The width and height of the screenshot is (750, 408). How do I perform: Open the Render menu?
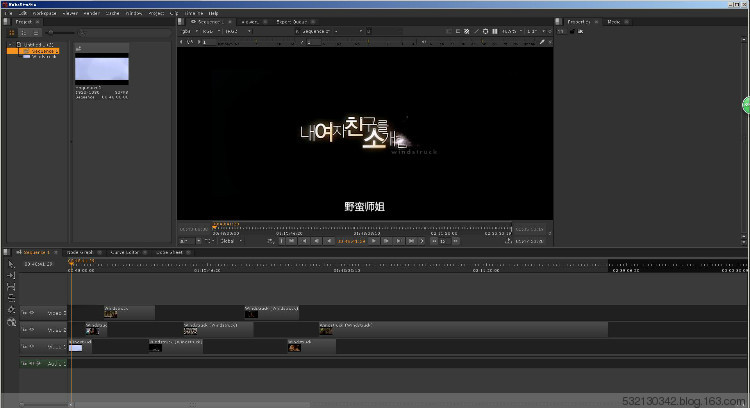pos(91,13)
